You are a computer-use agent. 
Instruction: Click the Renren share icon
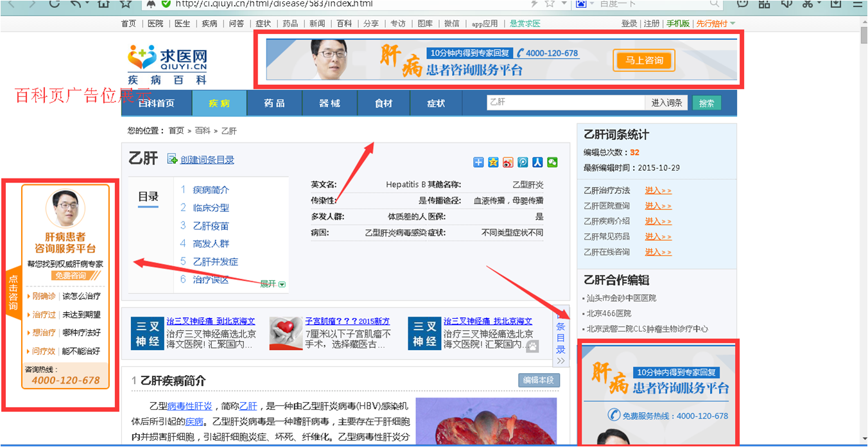click(x=537, y=162)
